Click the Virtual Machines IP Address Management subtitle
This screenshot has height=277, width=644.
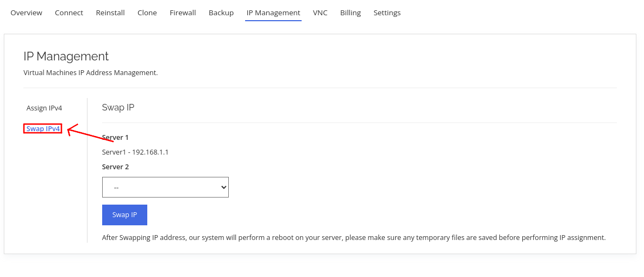(90, 72)
